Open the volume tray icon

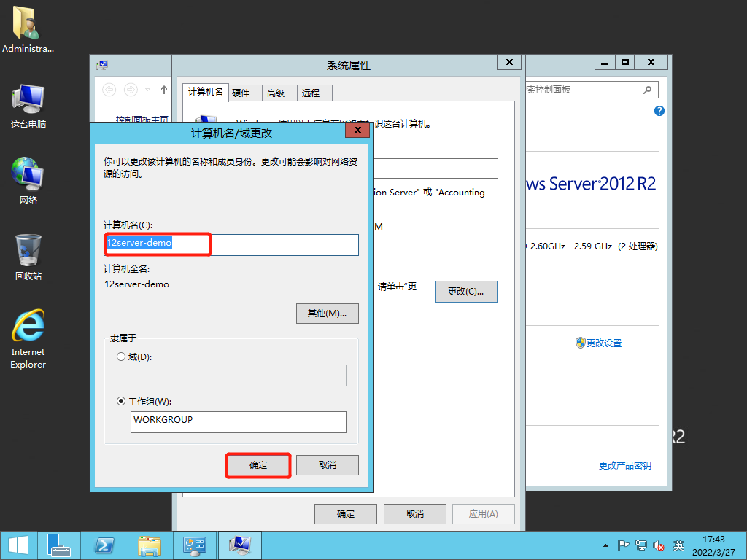tap(659, 545)
